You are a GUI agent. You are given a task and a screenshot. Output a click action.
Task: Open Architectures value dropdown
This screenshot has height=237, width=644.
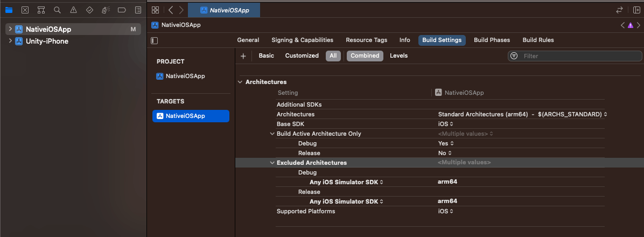tap(522, 114)
